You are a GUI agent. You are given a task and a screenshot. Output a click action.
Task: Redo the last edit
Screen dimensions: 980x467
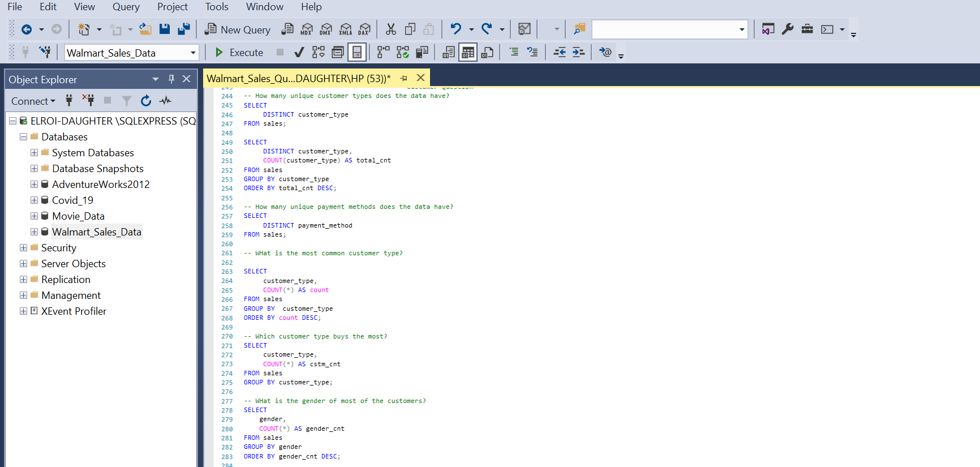click(x=487, y=29)
